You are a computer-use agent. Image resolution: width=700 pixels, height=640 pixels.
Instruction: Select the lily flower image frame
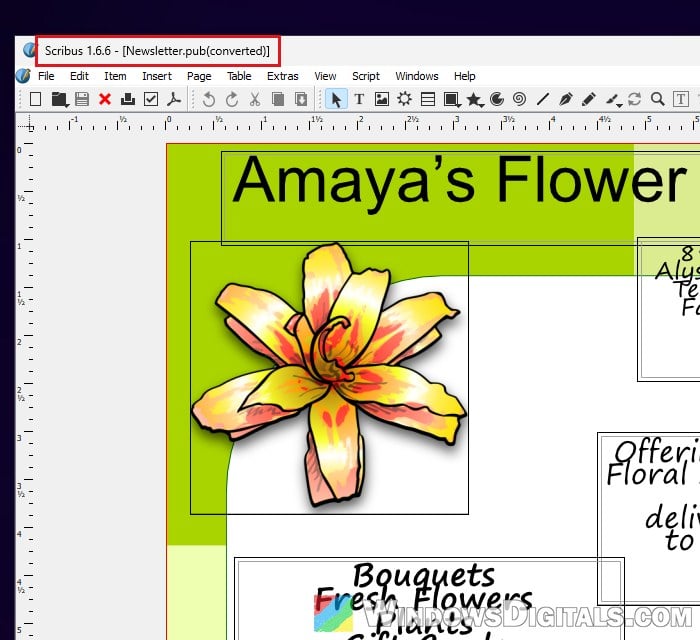329,378
